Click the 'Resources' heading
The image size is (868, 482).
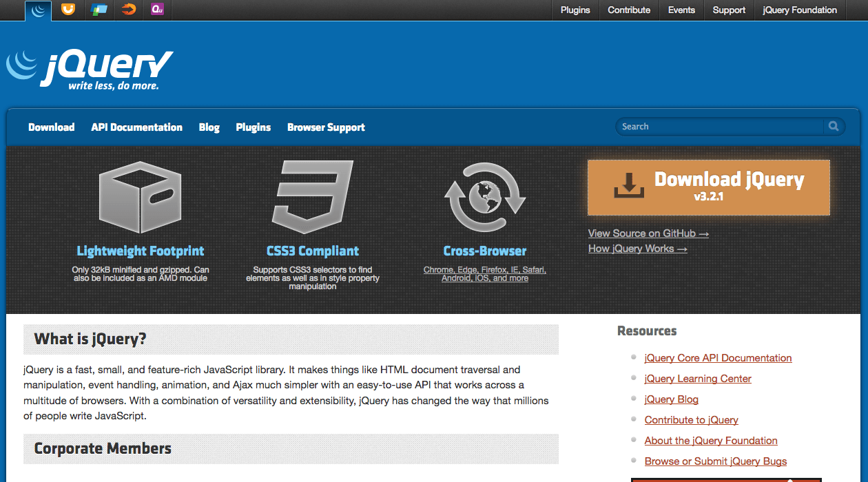click(647, 331)
